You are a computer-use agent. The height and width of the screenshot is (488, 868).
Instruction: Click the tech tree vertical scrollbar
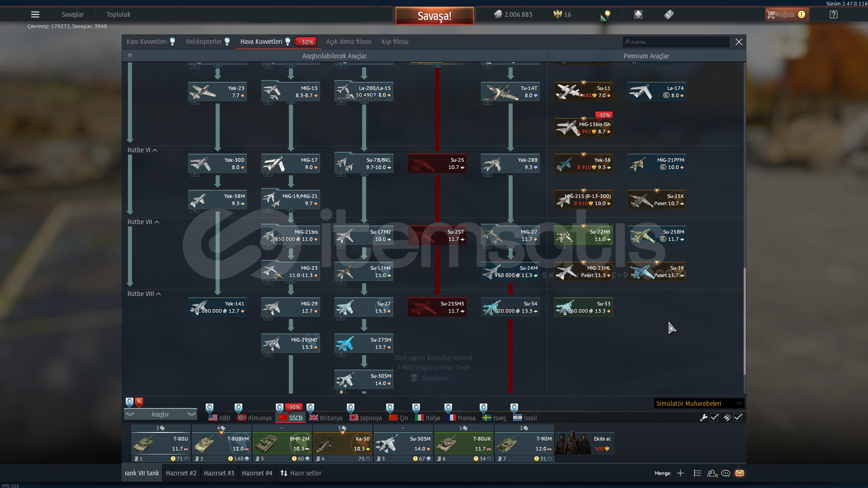[x=744, y=321]
